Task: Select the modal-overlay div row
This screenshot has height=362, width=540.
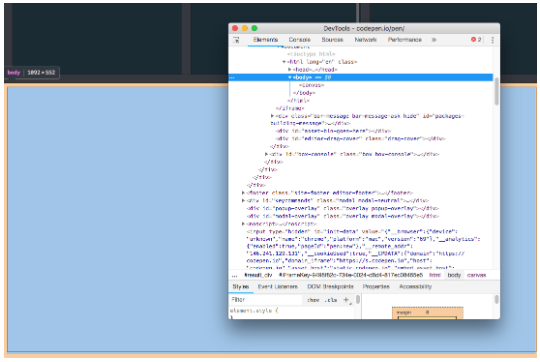Action: 343,216
